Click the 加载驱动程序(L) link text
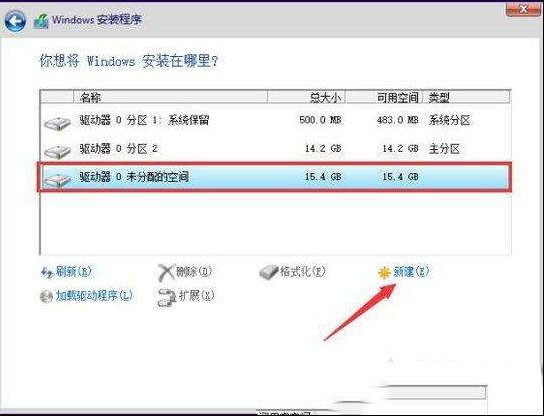The image size is (544, 416). point(94,296)
